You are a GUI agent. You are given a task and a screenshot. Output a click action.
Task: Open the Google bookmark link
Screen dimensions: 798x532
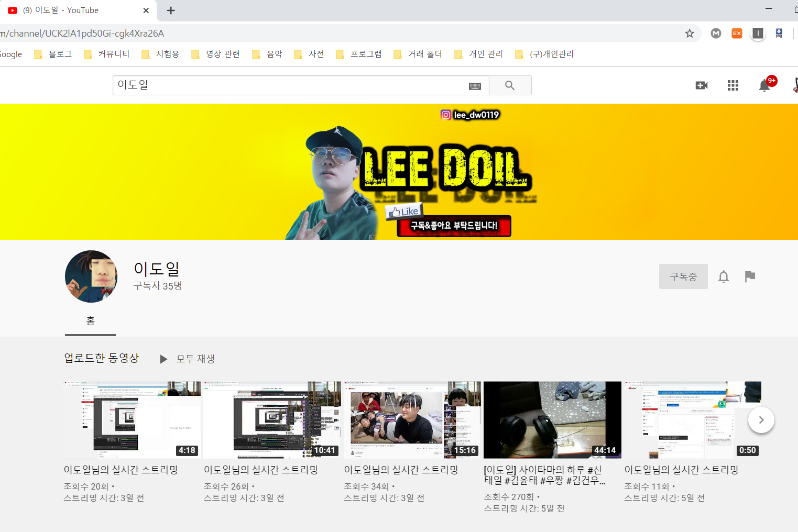coord(10,54)
